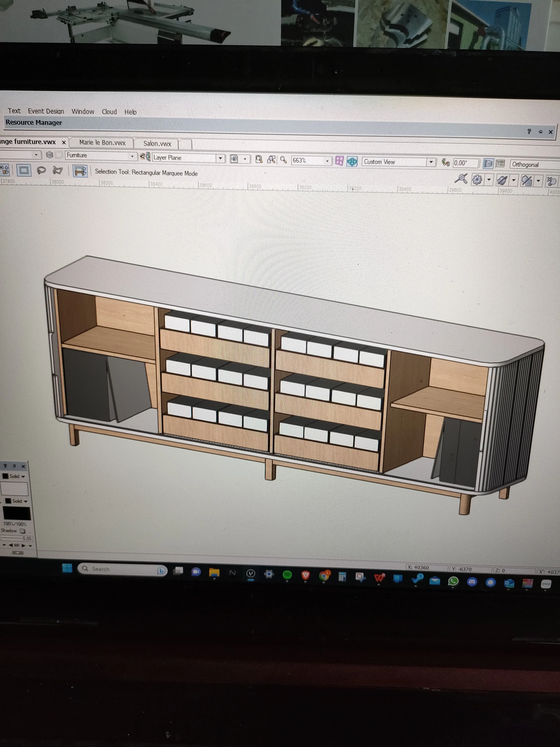Expand the arrow next to working plane icon
Image resolution: width=560 pixels, height=747 pixels.
point(245,159)
